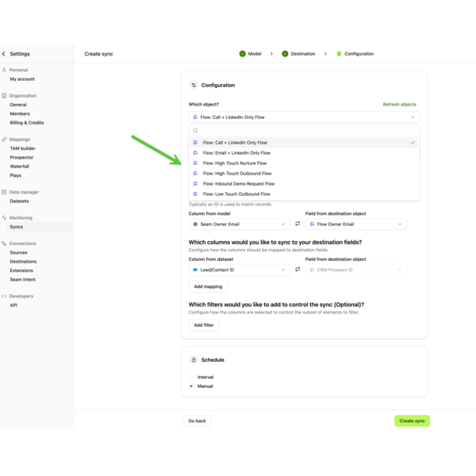Choose Flow: High Touch Nurture Flow option

235,163
